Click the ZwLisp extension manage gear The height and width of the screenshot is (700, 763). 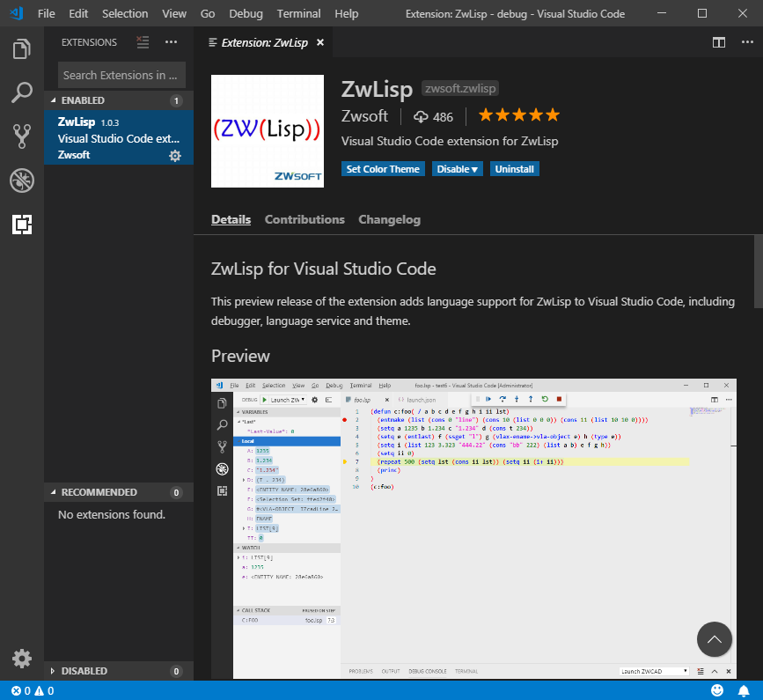pos(175,155)
